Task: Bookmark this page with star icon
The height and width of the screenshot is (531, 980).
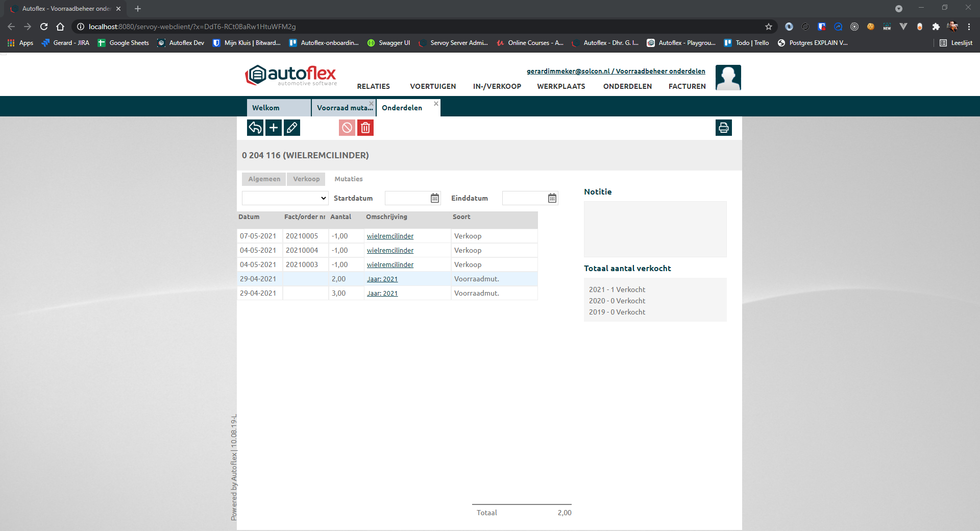Action: click(x=769, y=27)
